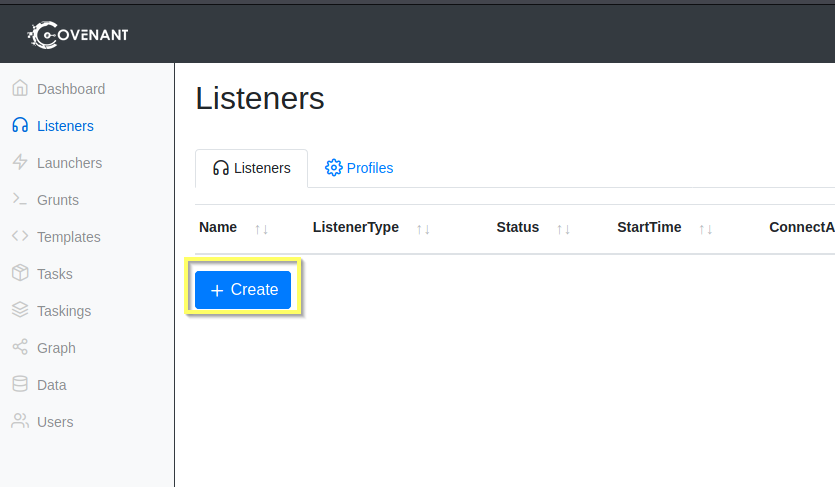
Task: Click the Covenant logo in header
Action: click(x=78, y=36)
